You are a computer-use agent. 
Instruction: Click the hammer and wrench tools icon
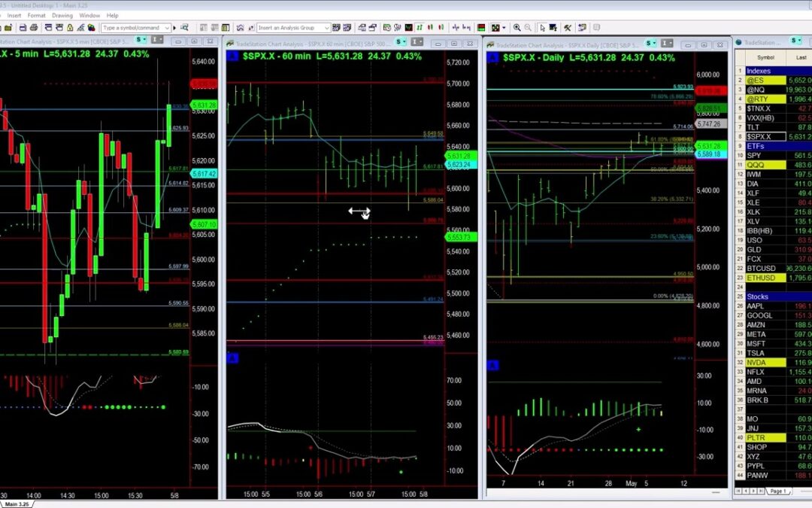point(568,28)
